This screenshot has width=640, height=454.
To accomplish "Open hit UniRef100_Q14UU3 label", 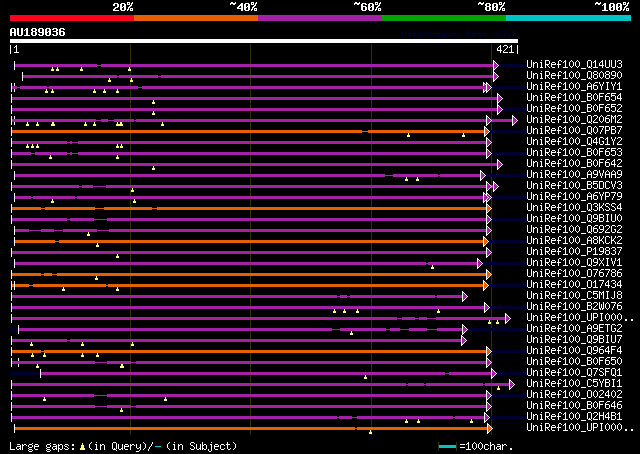I will 574,65.
